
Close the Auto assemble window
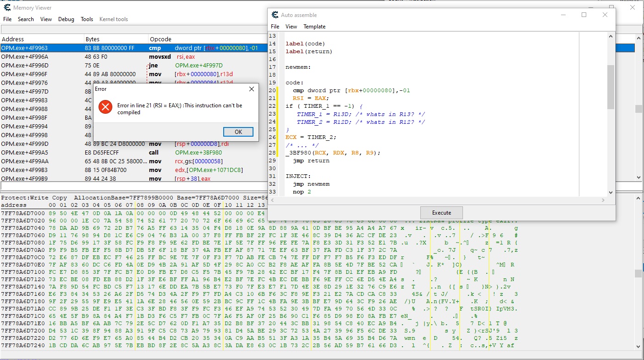(x=605, y=15)
